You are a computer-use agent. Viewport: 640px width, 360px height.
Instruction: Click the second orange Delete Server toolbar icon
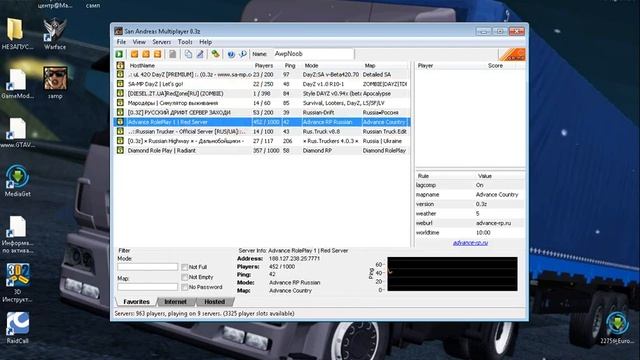[146, 54]
